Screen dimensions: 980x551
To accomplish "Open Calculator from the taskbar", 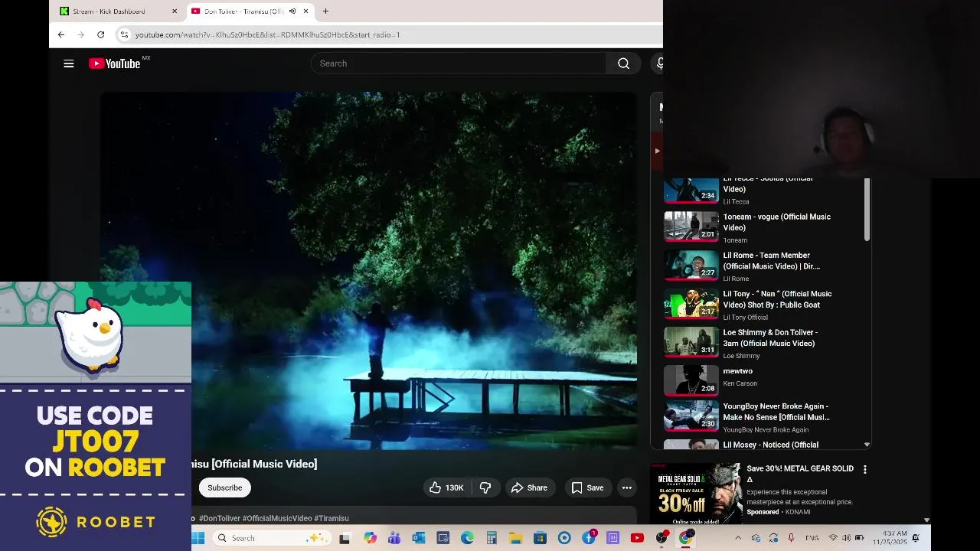I will point(492,538).
